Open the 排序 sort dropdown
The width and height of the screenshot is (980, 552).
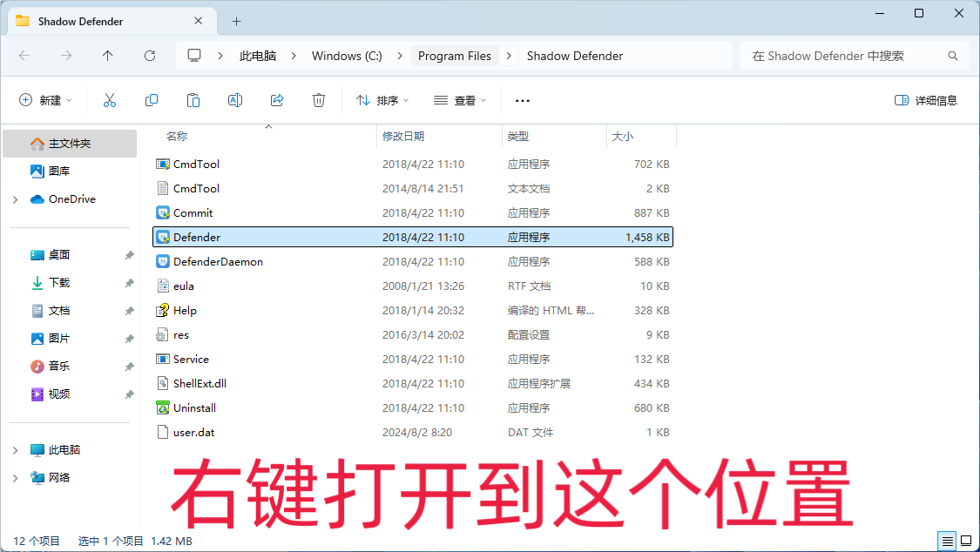point(382,100)
